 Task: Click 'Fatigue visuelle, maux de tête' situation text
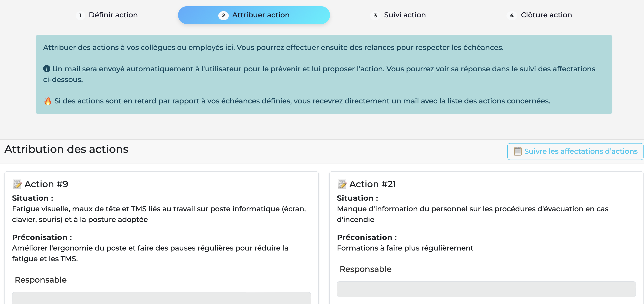click(159, 214)
